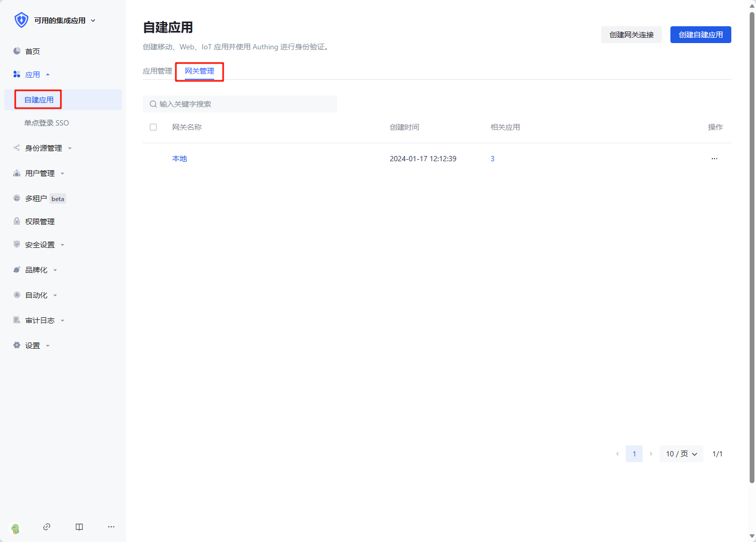Image resolution: width=756 pixels, height=542 pixels.
Task: Toggle the select-all checkbox in table header
Action: coord(153,127)
